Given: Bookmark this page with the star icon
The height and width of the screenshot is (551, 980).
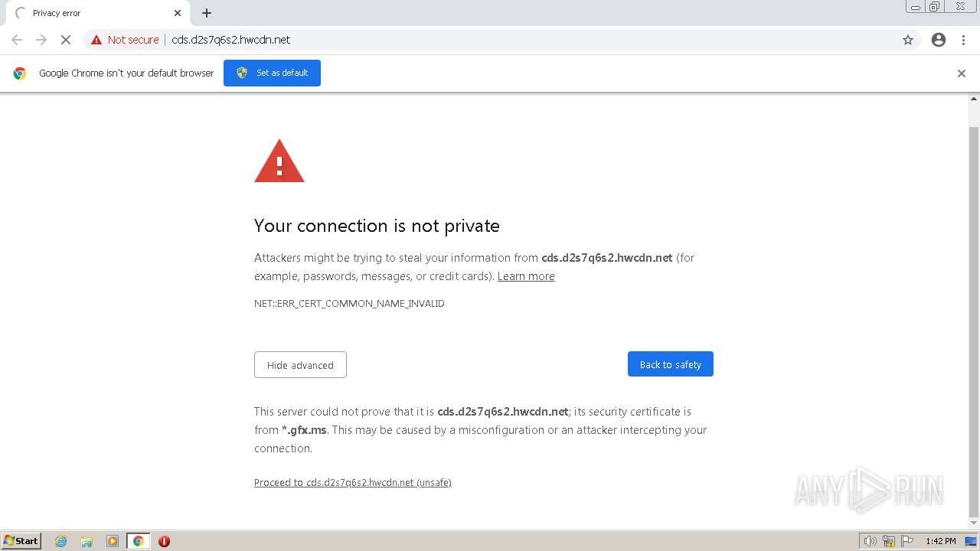Looking at the screenshot, I should (908, 40).
